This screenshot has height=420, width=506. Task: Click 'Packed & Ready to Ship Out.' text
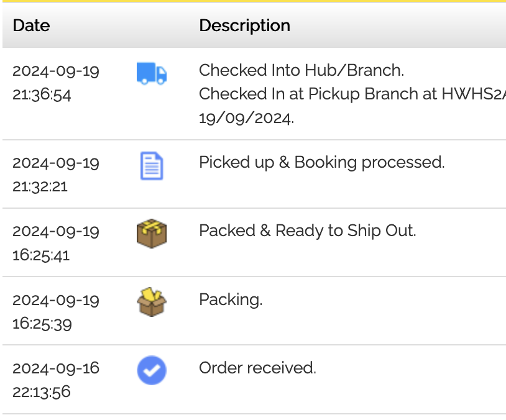(x=308, y=231)
